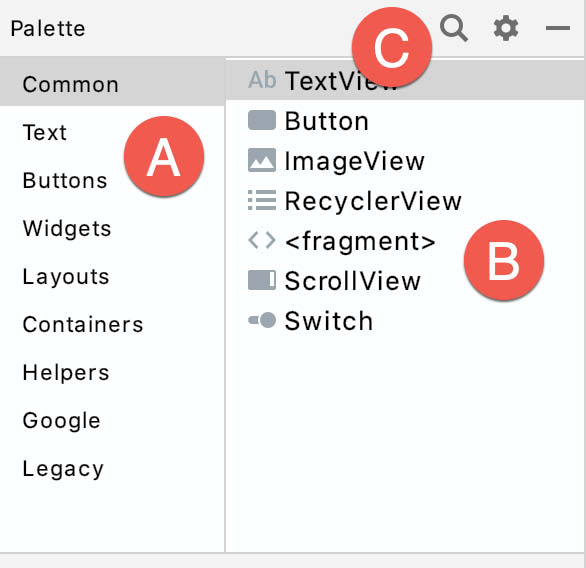The height and width of the screenshot is (568, 586).
Task: Minimize the Palette panel with dash icon
Action: point(558,28)
